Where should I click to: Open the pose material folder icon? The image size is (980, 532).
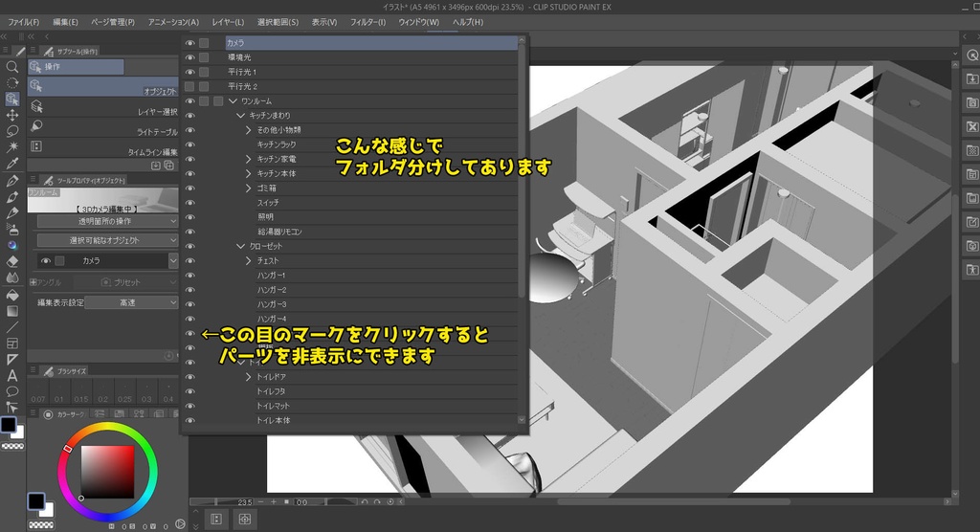tap(972, 270)
